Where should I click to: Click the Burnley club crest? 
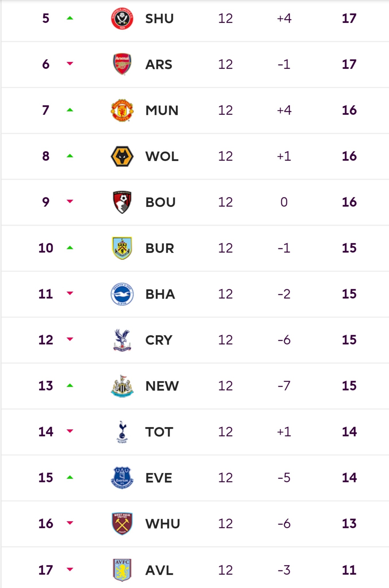(122, 248)
